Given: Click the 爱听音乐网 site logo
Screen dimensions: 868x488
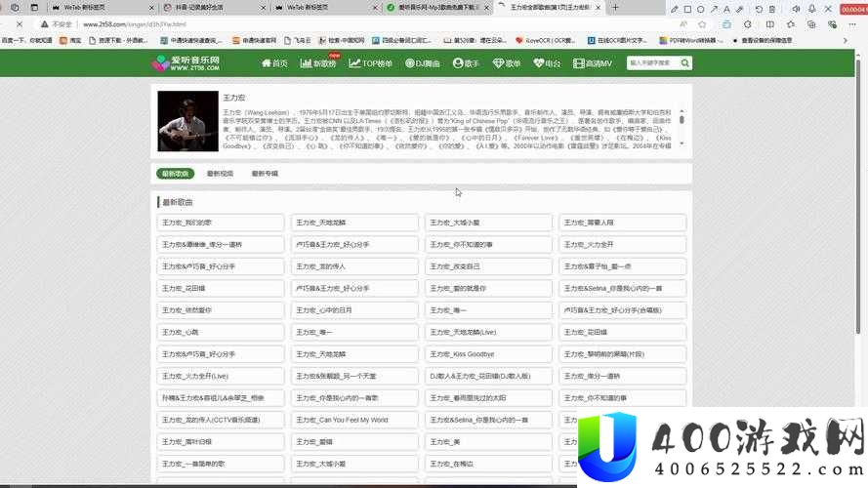Looking at the screenshot, I should 186,63.
